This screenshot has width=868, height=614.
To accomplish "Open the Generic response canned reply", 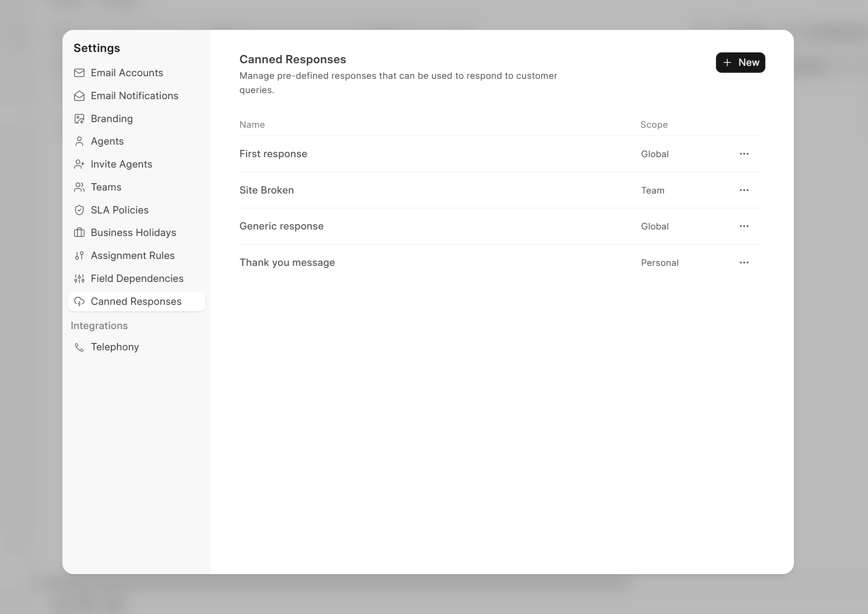I will pos(282,226).
